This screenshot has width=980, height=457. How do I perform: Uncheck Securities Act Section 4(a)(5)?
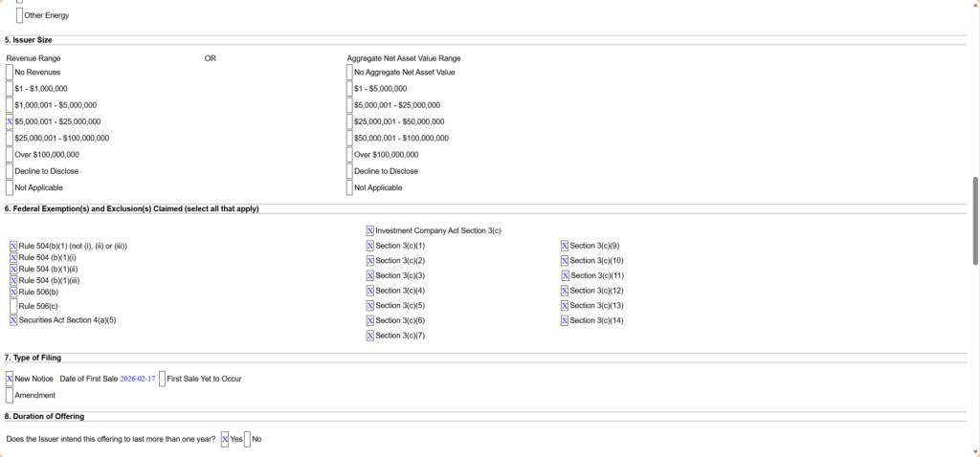tap(13, 320)
